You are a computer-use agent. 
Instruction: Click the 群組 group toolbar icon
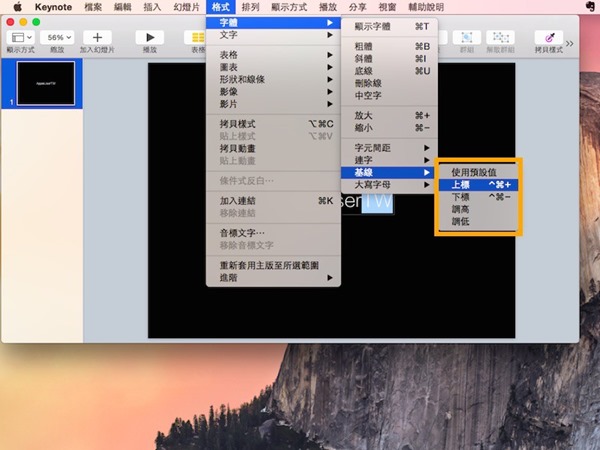(467, 37)
